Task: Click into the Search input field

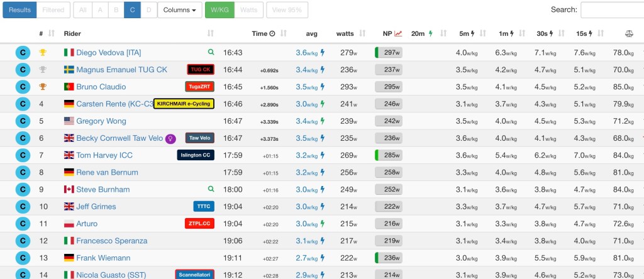Action: pos(611,10)
